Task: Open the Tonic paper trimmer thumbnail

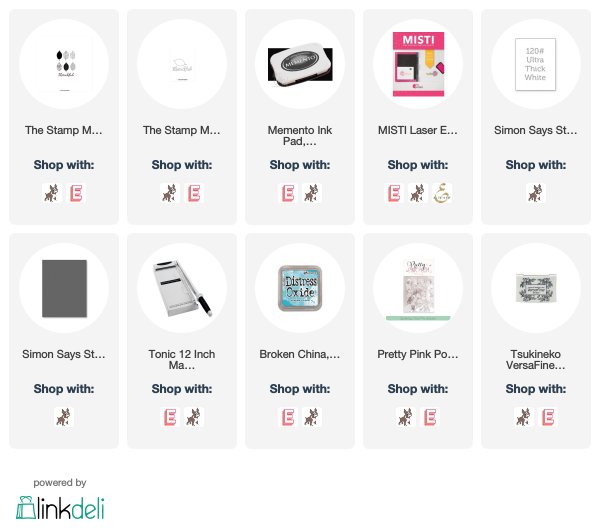Action: pos(182,288)
